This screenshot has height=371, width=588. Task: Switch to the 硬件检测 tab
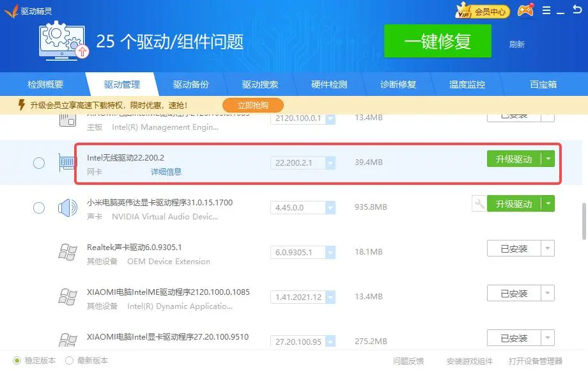328,83
